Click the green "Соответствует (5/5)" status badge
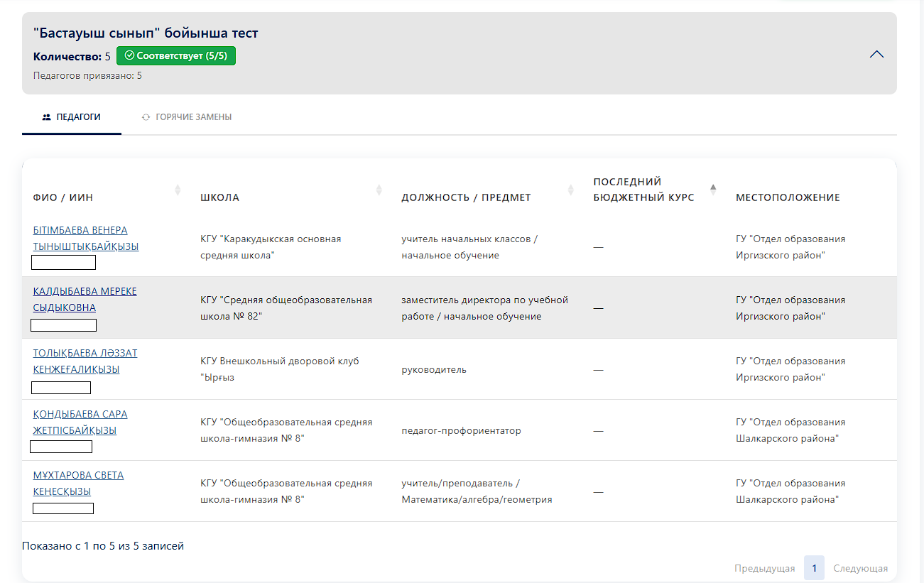Image resolution: width=924 pixels, height=583 pixels. pyautogui.click(x=175, y=55)
